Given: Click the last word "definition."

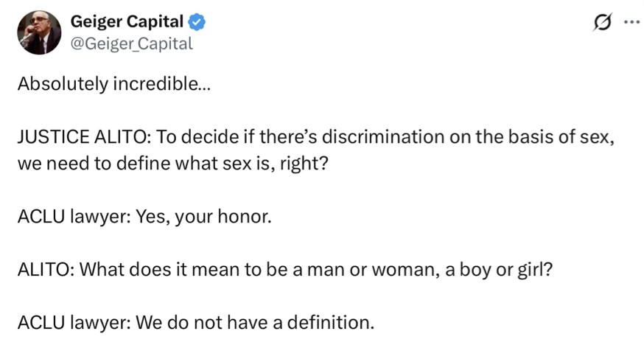Looking at the screenshot, I should pyautogui.click(x=332, y=321).
